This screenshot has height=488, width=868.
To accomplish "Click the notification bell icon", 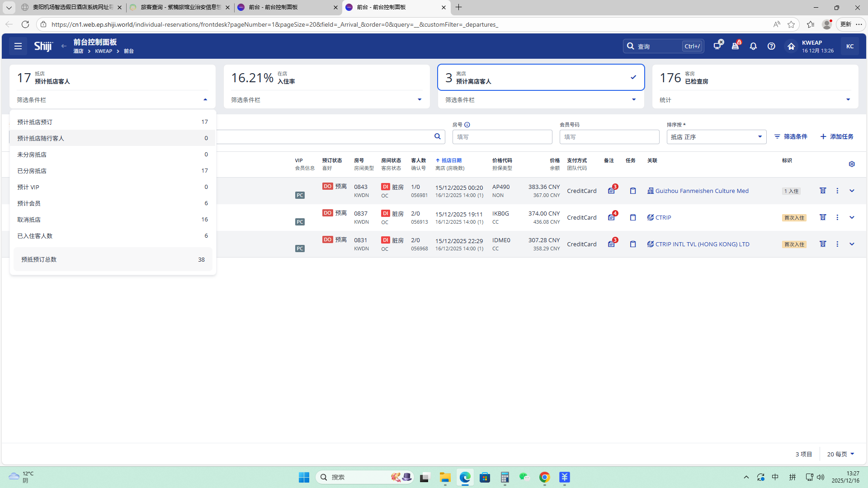I will (x=753, y=46).
